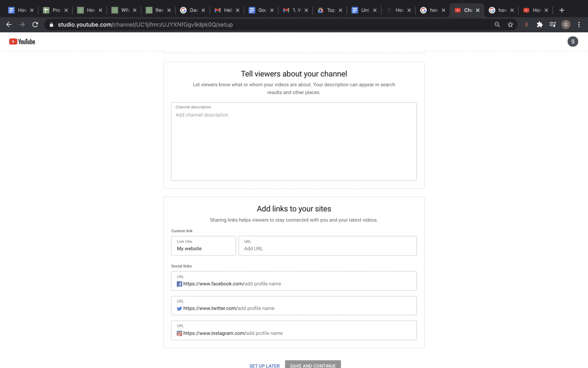
Task: Close the active 'Cha' YouTube tab
Action: [477, 10]
